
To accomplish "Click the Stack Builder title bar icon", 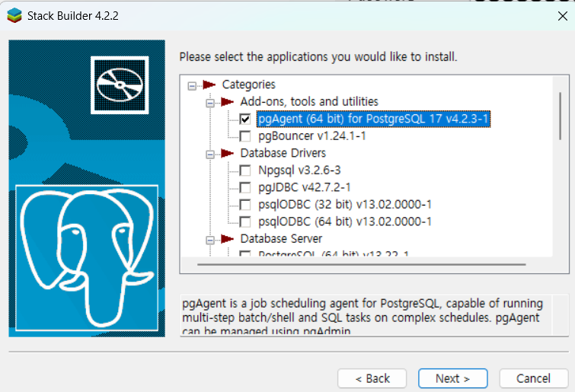I will click(14, 15).
